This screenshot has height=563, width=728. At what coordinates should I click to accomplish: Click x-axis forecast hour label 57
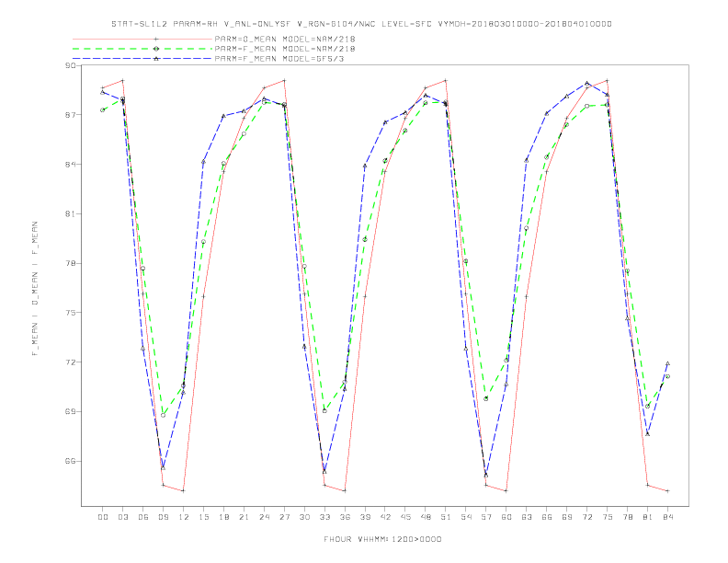tap(486, 517)
